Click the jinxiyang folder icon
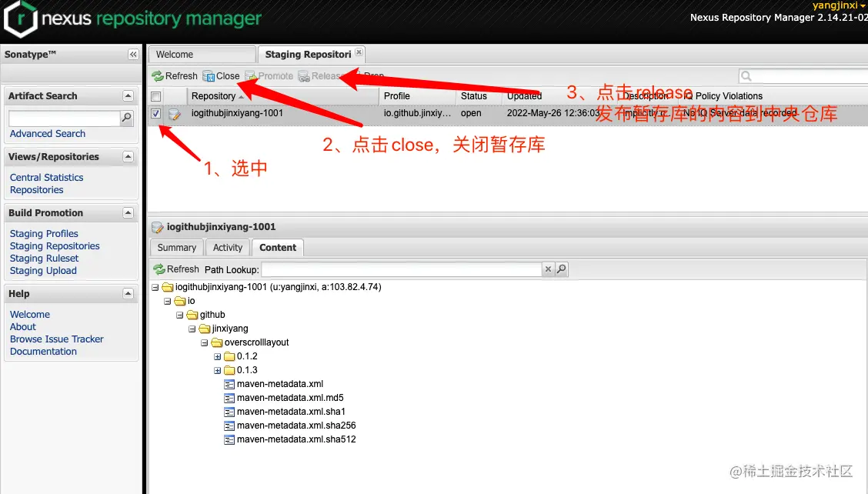Screen dimensions: 868x494 click(x=205, y=329)
